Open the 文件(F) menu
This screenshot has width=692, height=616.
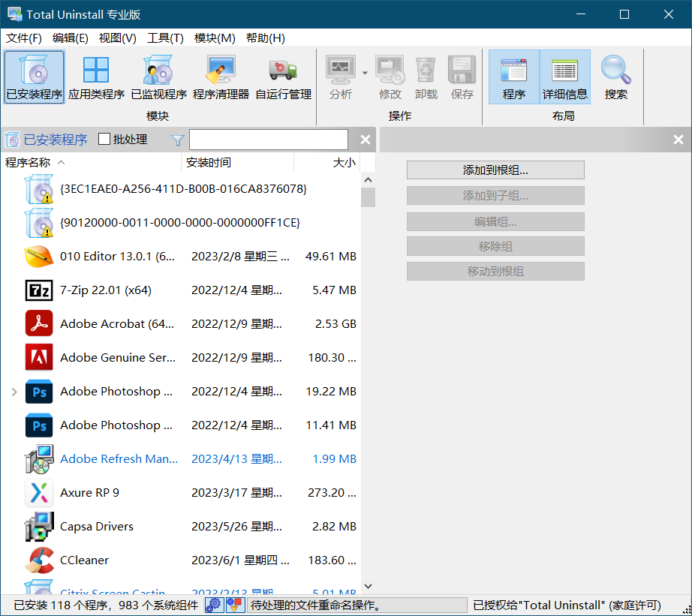(24, 38)
